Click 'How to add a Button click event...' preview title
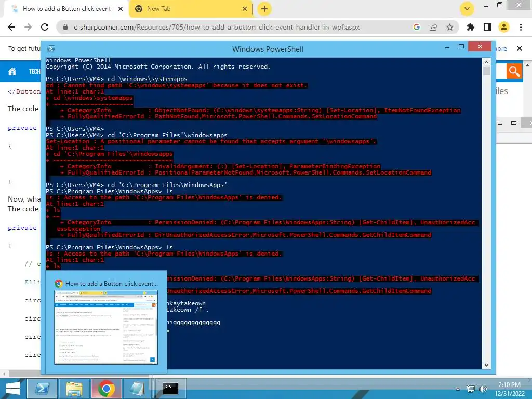The image size is (532, 399). pos(112,284)
